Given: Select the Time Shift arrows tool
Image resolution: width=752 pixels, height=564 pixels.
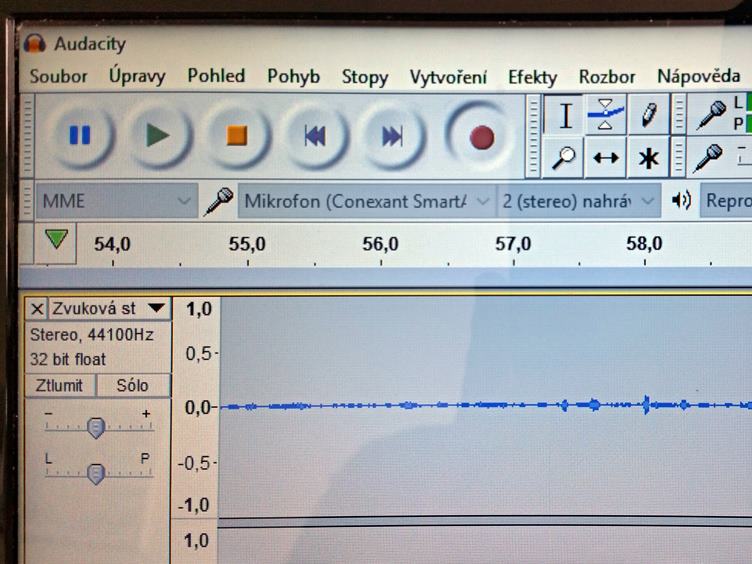Looking at the screenshot, I should click(x=606, y=157).
